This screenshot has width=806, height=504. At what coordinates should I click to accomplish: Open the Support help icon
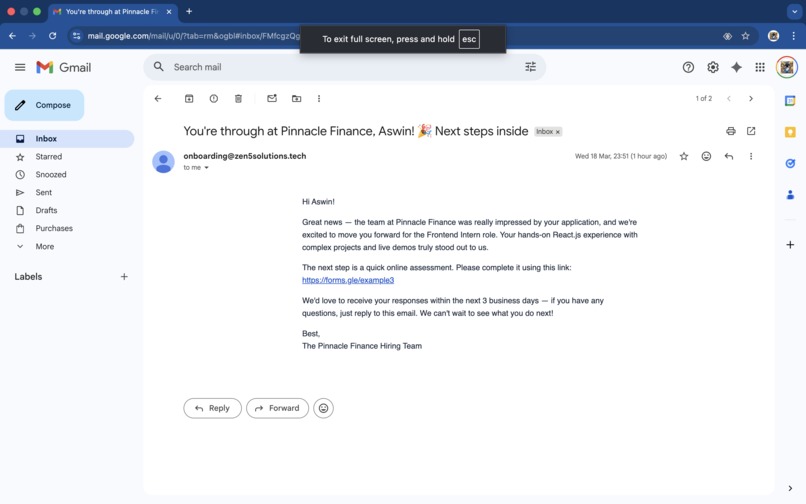688,67
